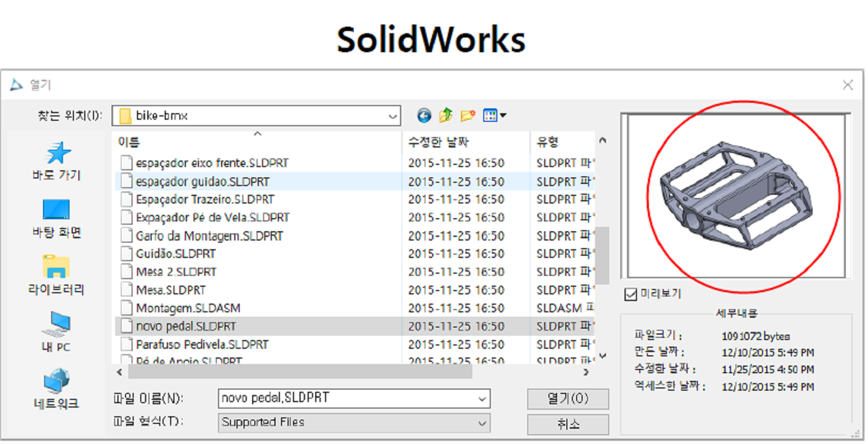The width and height of the screenshot is (868, 444).
Task: Select Montagem.SLDASM file name
Action: pyautogui.click(x=188, y=308)
